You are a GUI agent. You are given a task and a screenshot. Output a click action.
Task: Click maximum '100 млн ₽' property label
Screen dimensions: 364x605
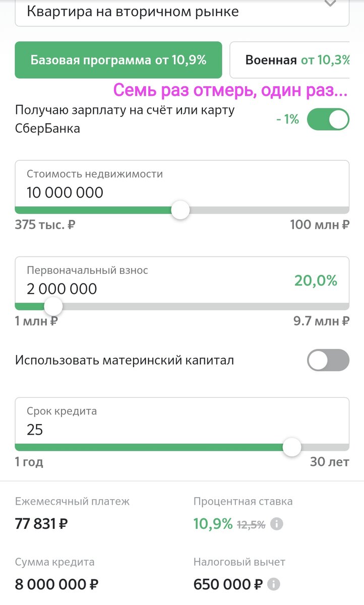point(320,224)
